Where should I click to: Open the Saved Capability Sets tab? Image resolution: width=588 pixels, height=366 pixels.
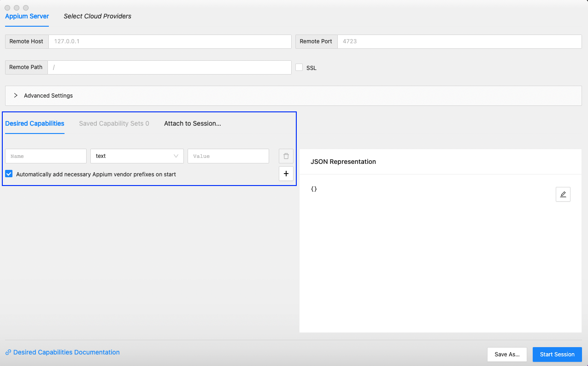coord(114,123)
